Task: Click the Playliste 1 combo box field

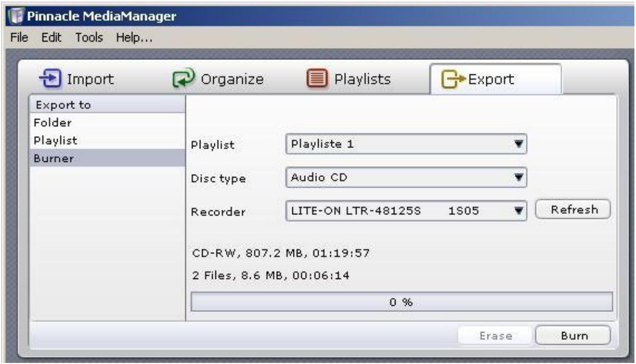Action: [406, 144]
